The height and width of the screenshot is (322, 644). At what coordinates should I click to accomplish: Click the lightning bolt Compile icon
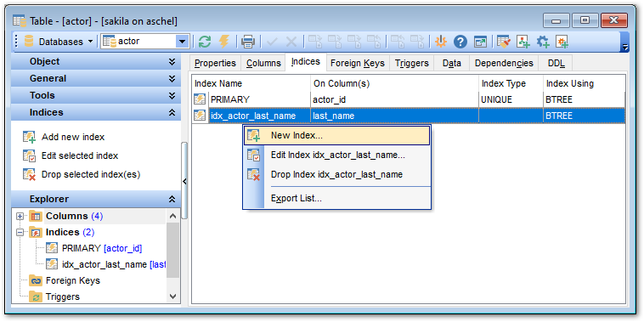click(x=224, y=42)
